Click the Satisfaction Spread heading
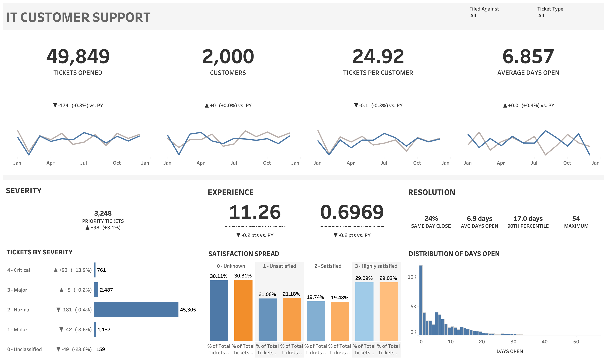This screenshot has height=364, width=607. click(x=244, y=254)
